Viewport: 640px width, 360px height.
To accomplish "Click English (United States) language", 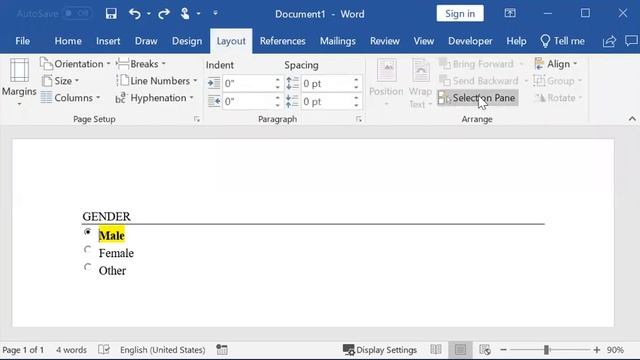I will [162, 350].
